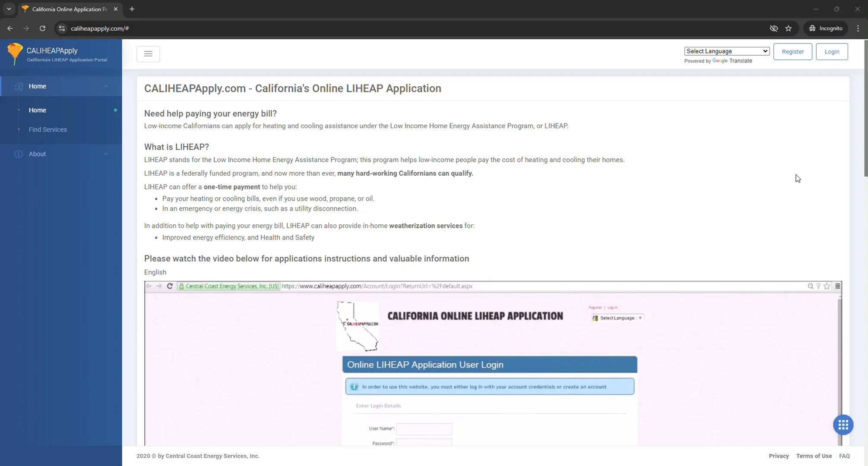Open Find Services in sidebar
The height and width of the screenshot is (466, 868).
(x=48, y=129)
